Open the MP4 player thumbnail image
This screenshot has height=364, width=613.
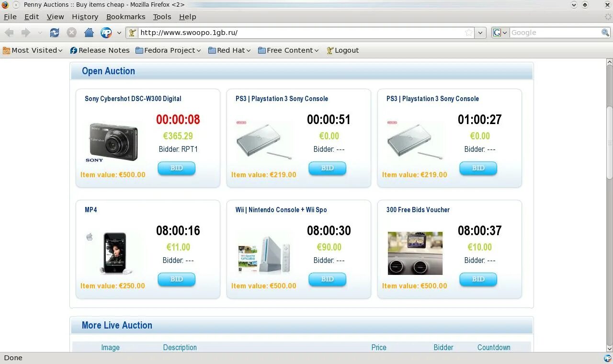(x=113, y=253)
